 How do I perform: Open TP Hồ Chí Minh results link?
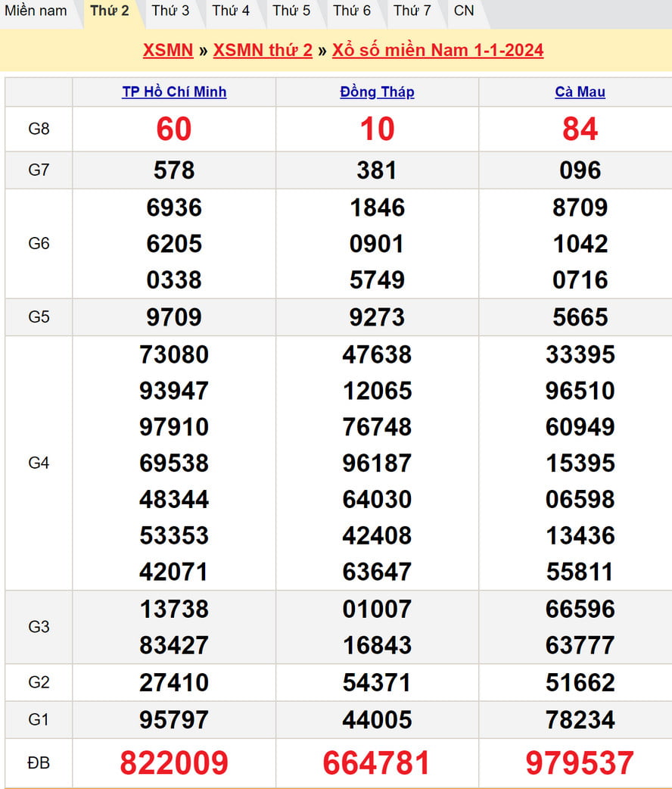[x=174, y=92]
